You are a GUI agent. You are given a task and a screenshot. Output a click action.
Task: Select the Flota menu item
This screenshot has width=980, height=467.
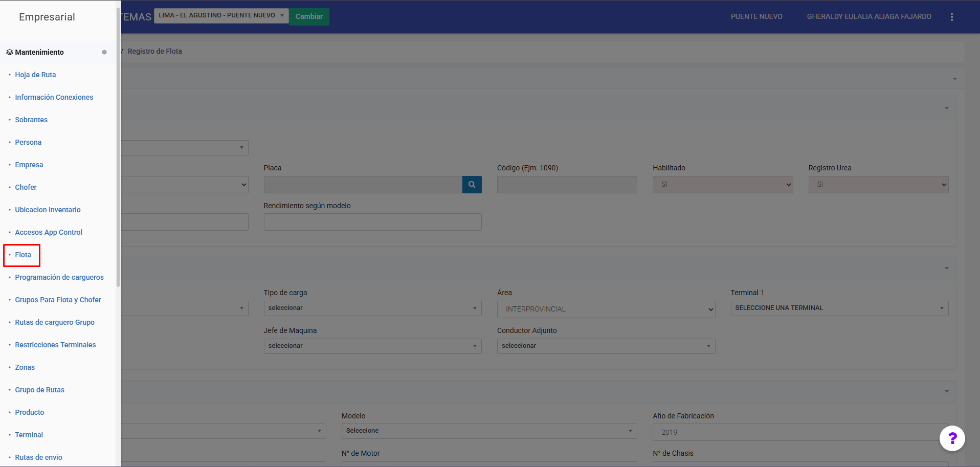23,255
